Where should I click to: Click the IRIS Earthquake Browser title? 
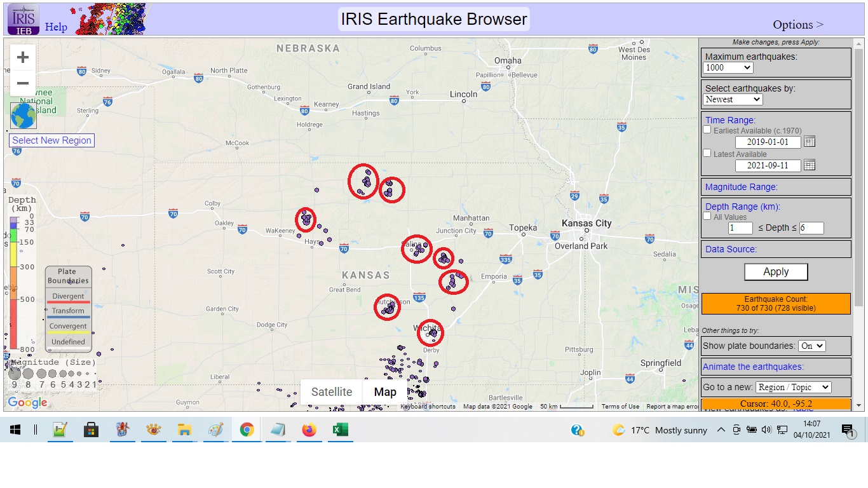coord(434,19)
